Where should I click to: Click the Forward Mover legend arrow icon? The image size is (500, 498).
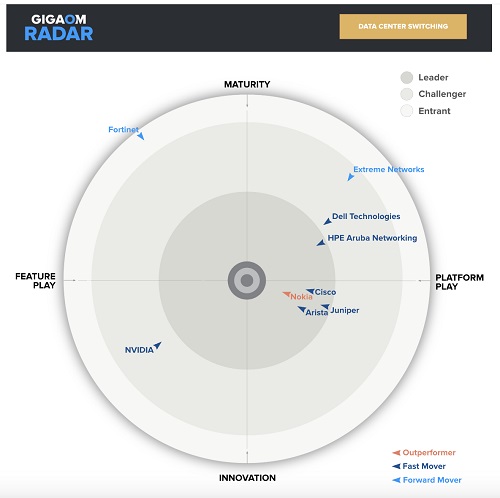click(396, 480)
